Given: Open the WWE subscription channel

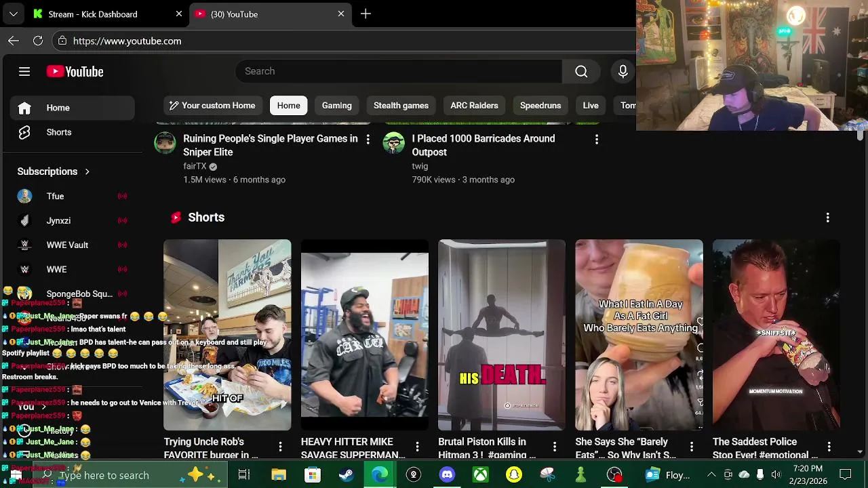Looking at the screenshot, I should pos(73,269).
